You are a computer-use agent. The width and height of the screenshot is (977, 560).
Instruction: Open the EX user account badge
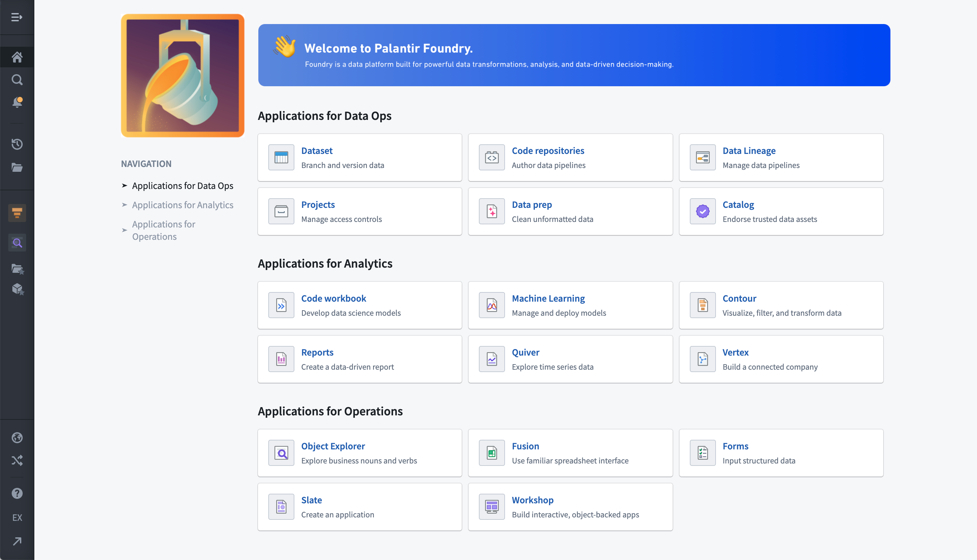point(17,518)
